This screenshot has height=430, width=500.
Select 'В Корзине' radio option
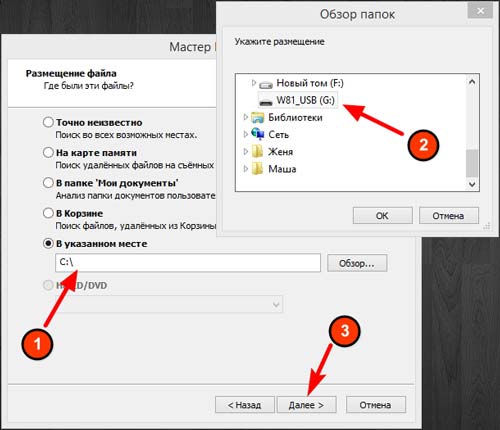tap(48, 213)
